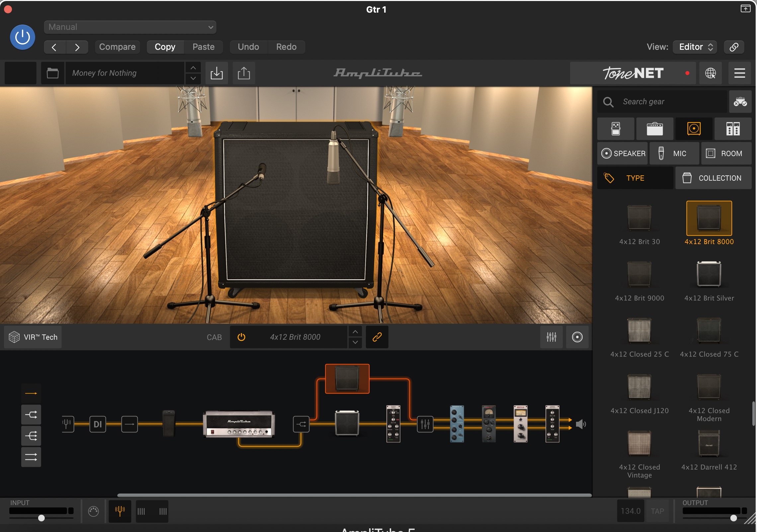The height and width of the screenshot is (532, 757).
Task: Open the View Editor dropdown
Action: 695,47
